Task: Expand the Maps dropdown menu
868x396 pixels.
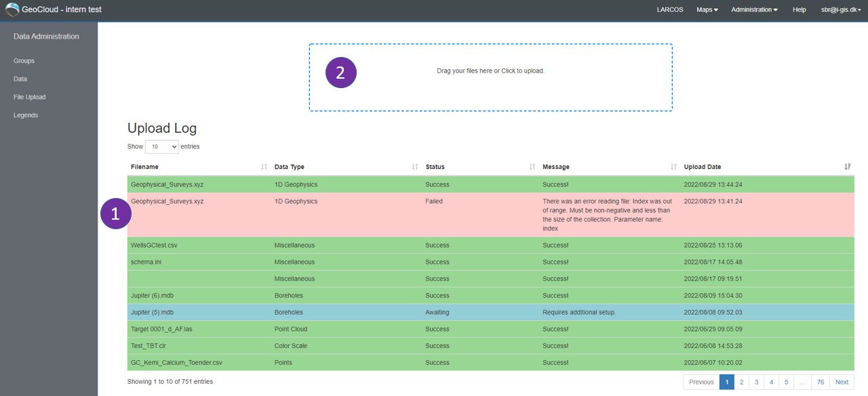Action: tap(707, 9)
